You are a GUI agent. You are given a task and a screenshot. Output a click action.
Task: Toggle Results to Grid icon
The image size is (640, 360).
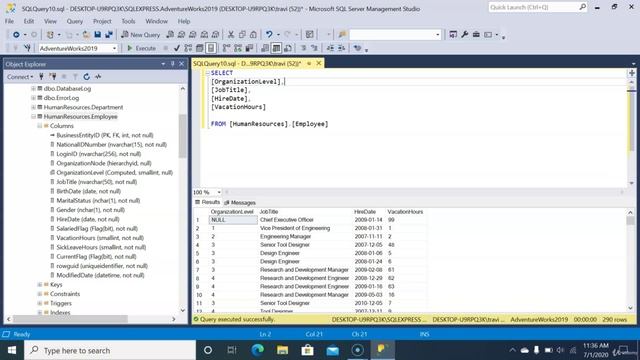point(276,48)
